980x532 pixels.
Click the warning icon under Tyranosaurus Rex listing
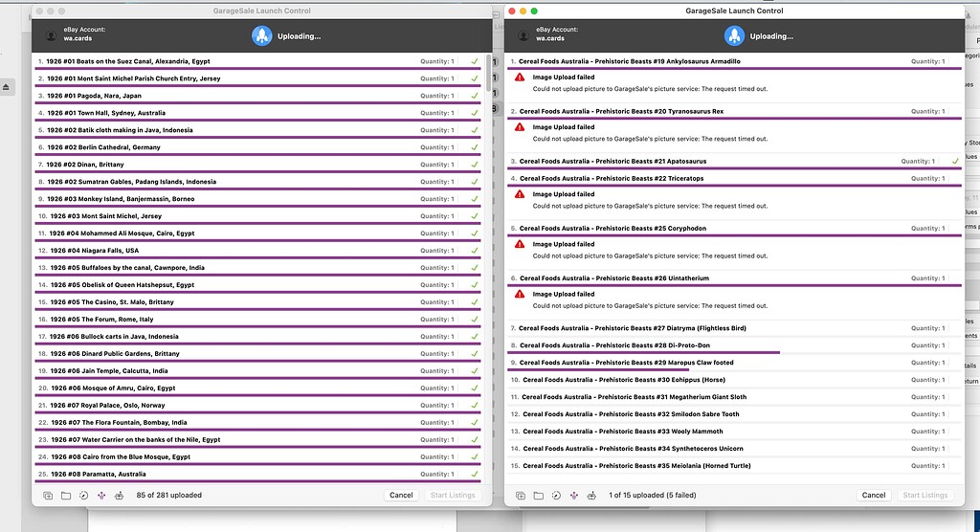tap(520, 127)
